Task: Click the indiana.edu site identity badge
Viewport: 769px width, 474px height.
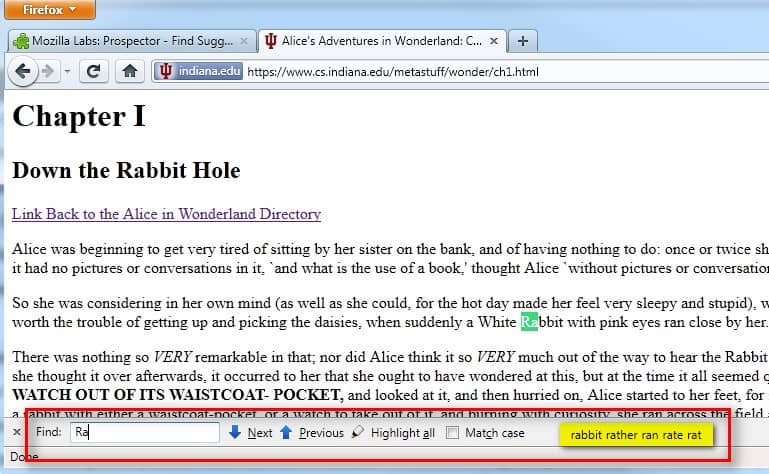Action: point(198,71)
